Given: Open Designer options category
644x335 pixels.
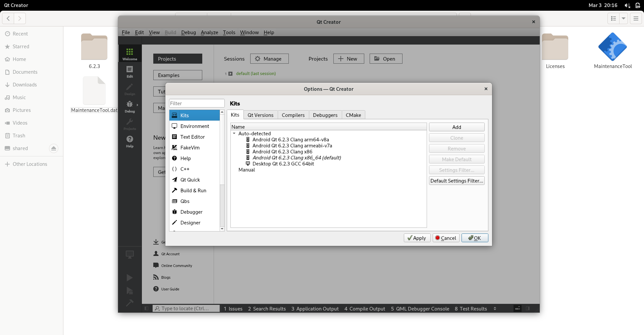Looking at the screenshot, I should coord(195,222).
